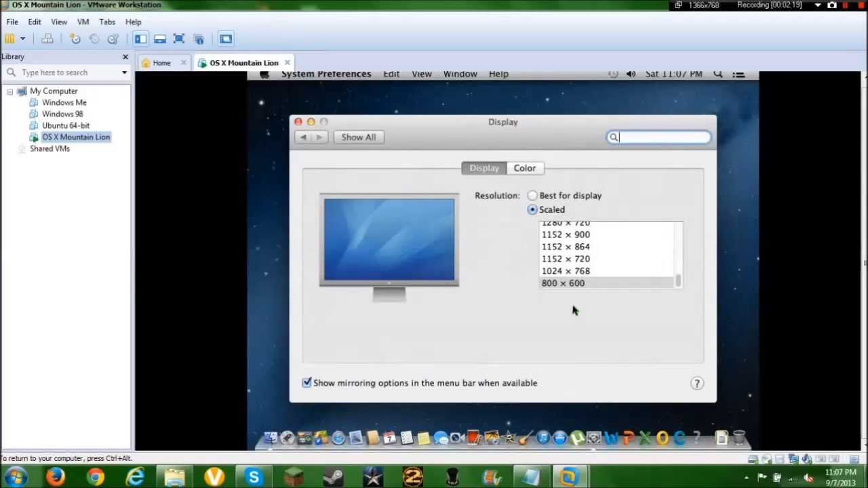The width and height of the screenshot is (868, 488).
Task: Expand the library search dropdown arrow
Action: [x=124, y=73]
